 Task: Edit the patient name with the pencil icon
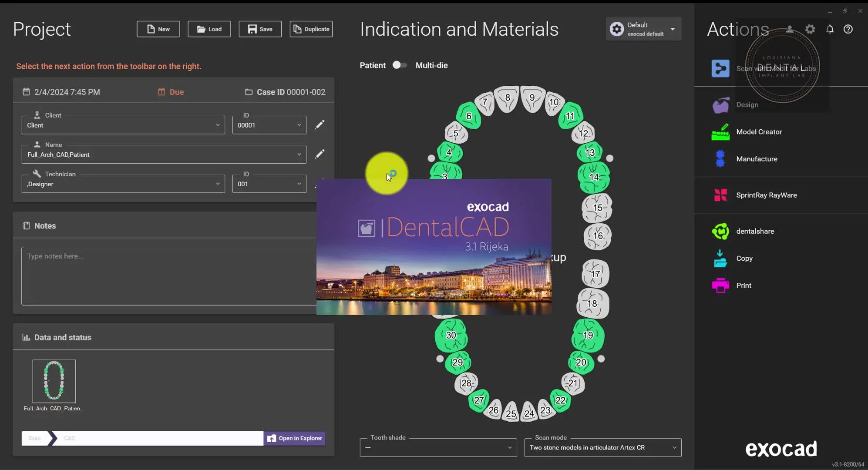click(320, 154)
